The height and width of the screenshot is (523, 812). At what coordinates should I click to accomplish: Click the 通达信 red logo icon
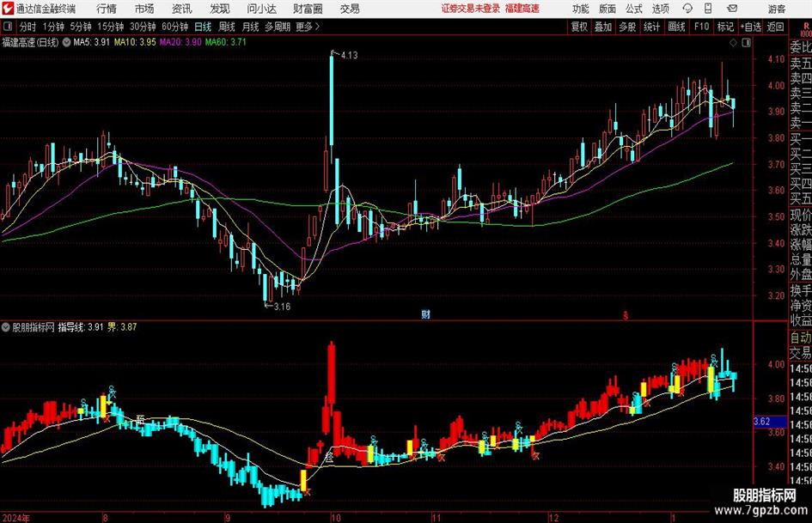click(8, 9)
